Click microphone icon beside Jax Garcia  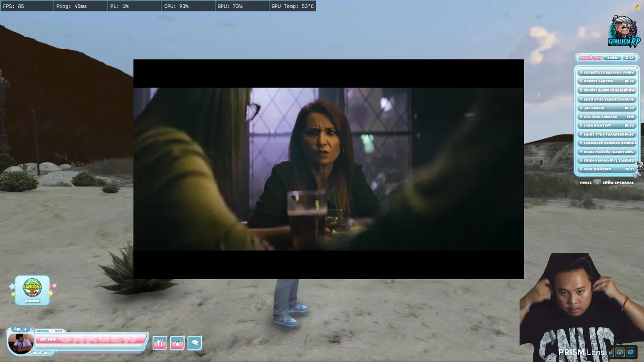point(581,108)
